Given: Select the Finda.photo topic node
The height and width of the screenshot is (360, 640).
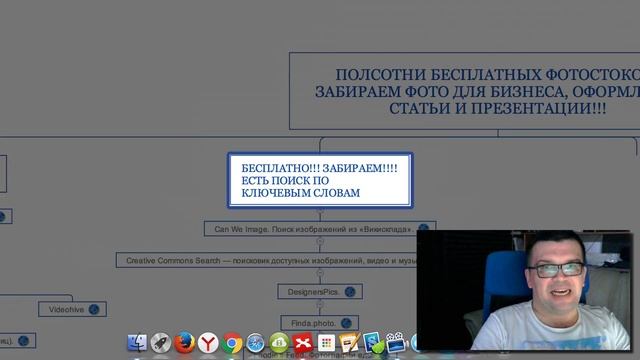Looking at the screenshot, I should 320,323.
